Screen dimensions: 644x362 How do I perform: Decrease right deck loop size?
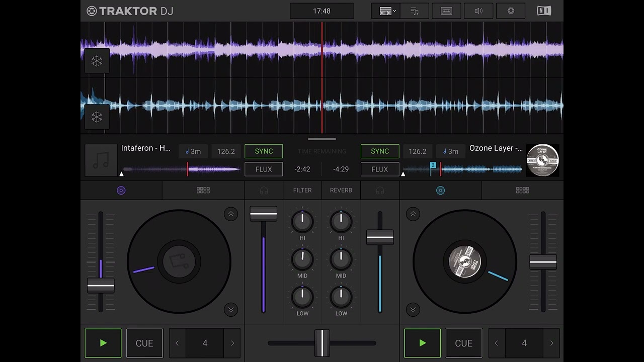click(497, 343)
